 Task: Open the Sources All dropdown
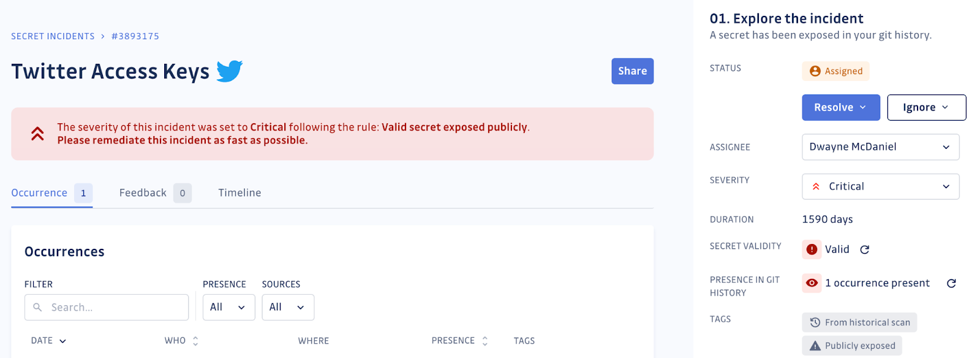pos(287,307)
